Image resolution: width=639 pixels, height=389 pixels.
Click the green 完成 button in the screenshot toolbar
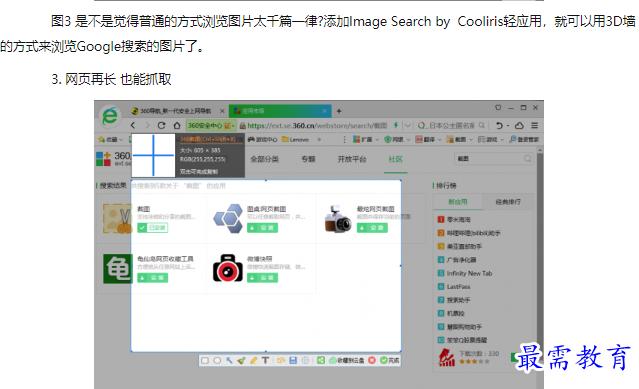pyautogui.click(x=390, y=360)
